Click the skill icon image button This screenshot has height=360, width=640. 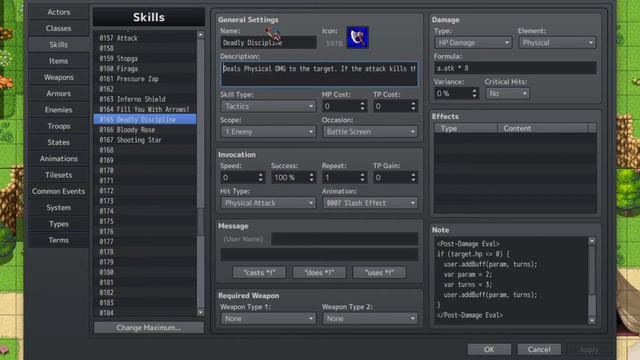[357, 38]
